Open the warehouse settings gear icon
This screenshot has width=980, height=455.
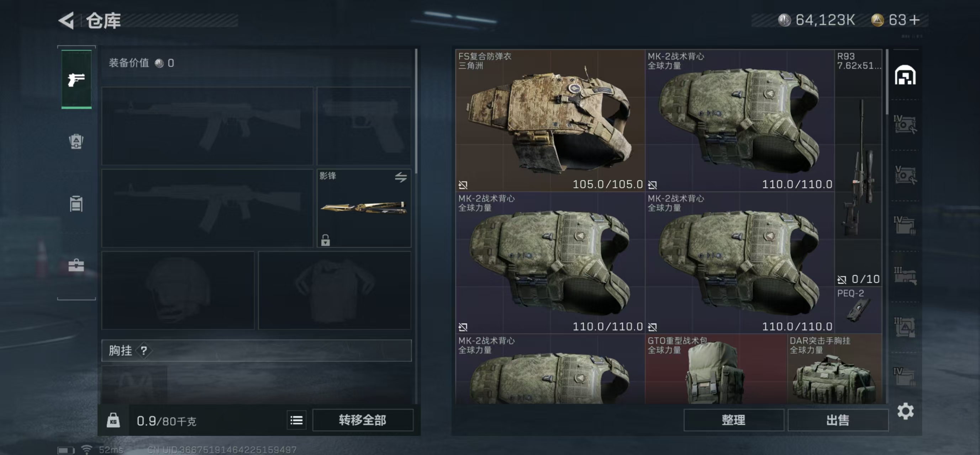tap(905, 411)
